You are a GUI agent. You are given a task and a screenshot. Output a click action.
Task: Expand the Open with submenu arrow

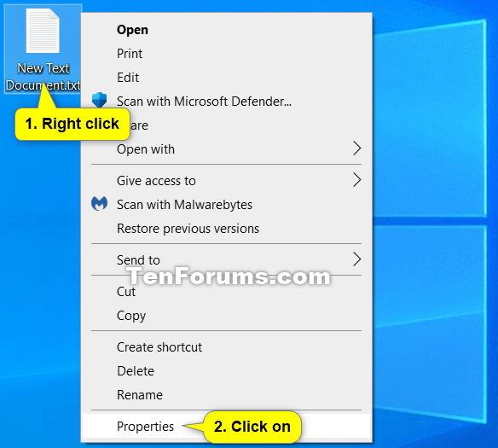357,148
